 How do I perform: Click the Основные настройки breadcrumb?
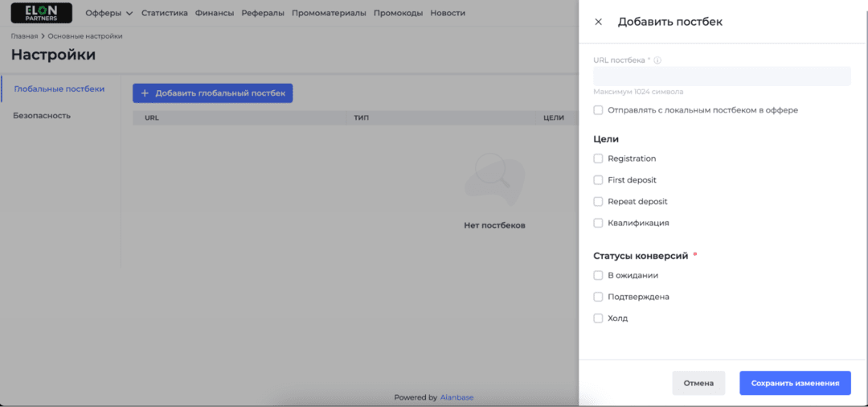85,36
